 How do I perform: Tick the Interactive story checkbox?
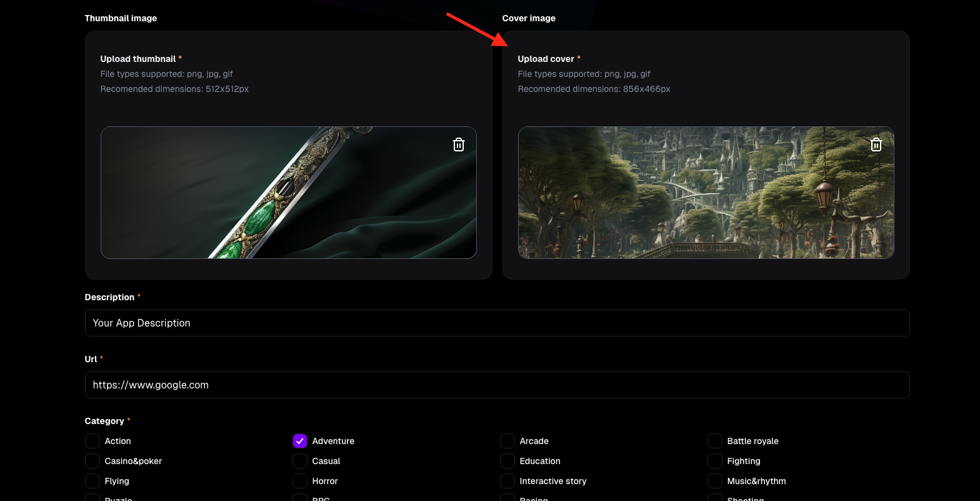(507, 481)
